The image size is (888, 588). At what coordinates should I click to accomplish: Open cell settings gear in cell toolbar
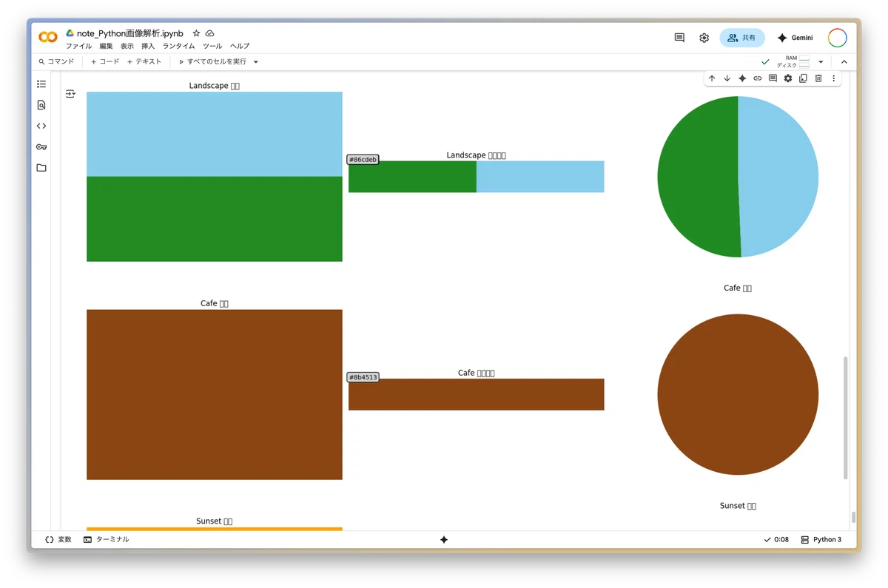pyautogui.click(x=788, y=78)
